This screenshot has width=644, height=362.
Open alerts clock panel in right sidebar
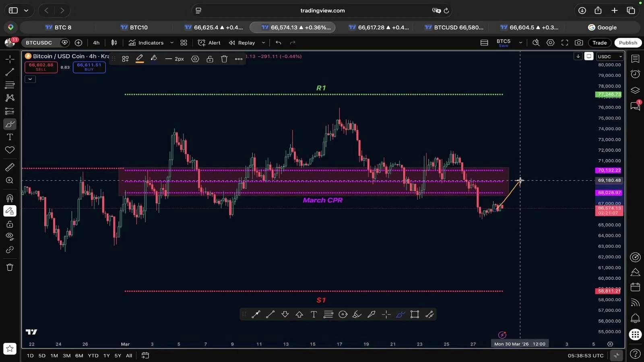(635, 74)
